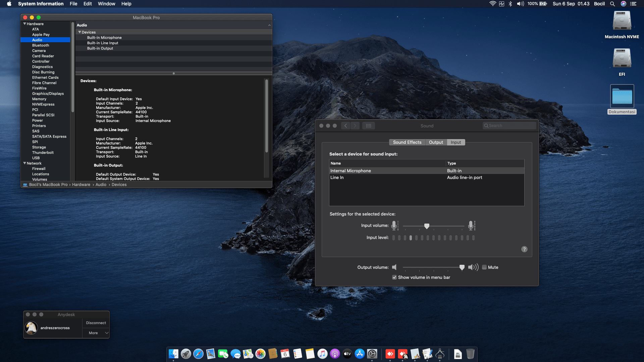The height and width of the screenshot is (362, 644).
Task: Open Notes app in the dock
Action: pyautogui.click(x=310, y=354)
